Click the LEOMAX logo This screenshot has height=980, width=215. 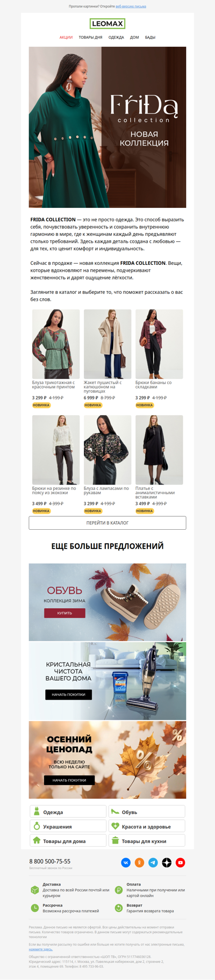[107, 24]
